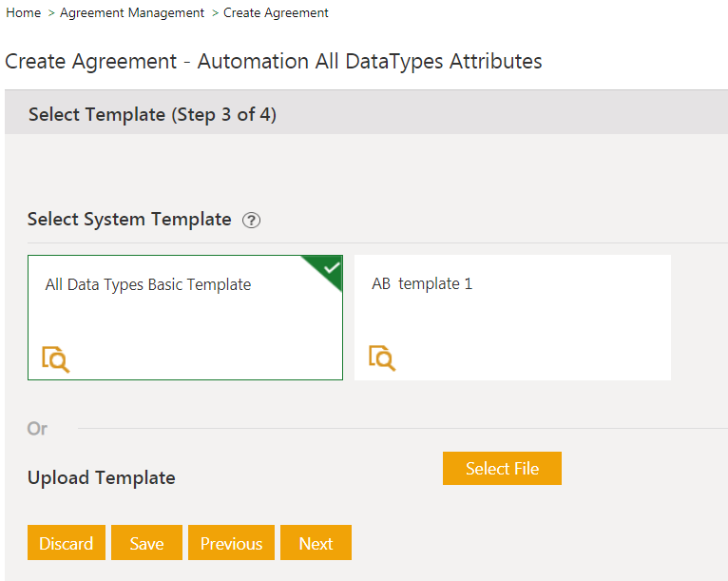Go to Home via breadcrumb
Image resolution: width=728 pixels, height=581 pixels.
23,13
